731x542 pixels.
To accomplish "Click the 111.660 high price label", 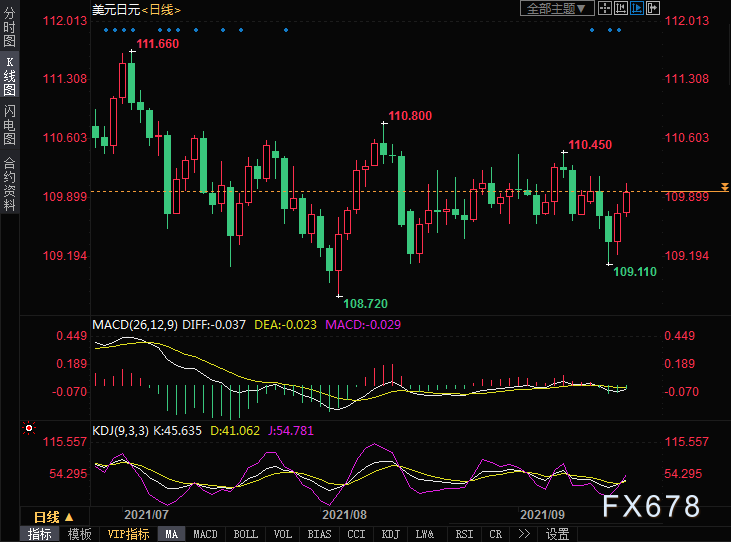I will [158, 44].
